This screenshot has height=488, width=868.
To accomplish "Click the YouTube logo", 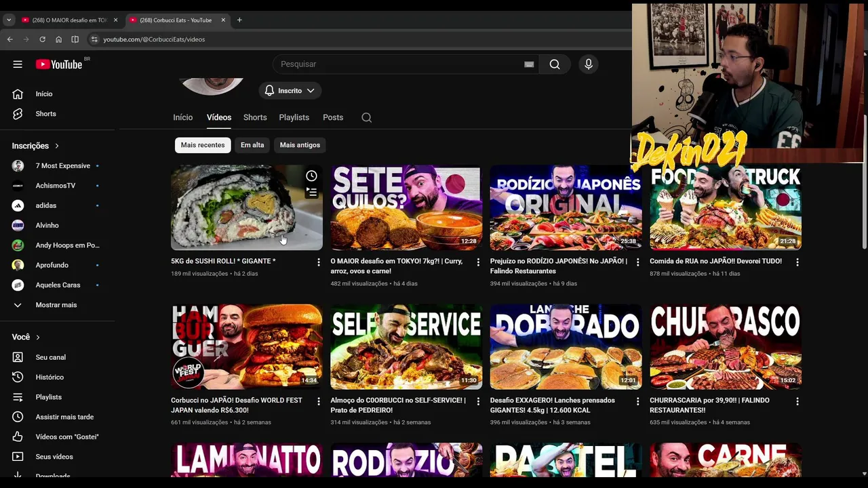I will (x=59, y=64).
